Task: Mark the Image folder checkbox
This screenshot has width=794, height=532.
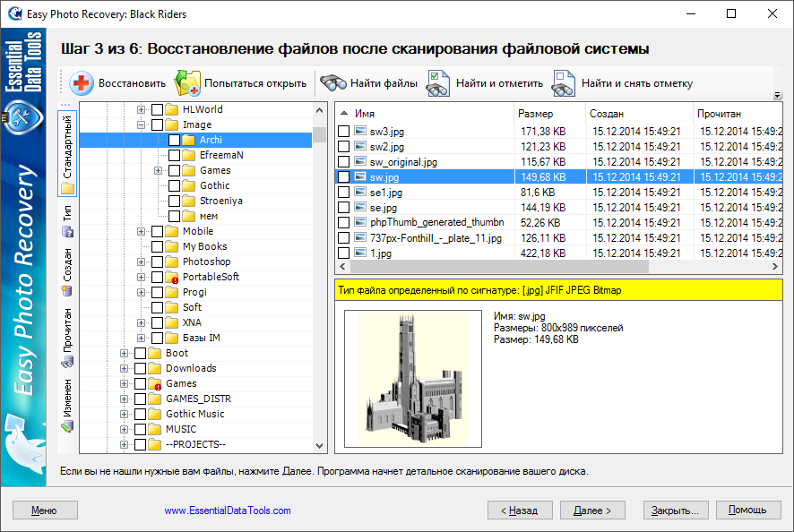Action: pyautogui.click(x=158, y=124)
